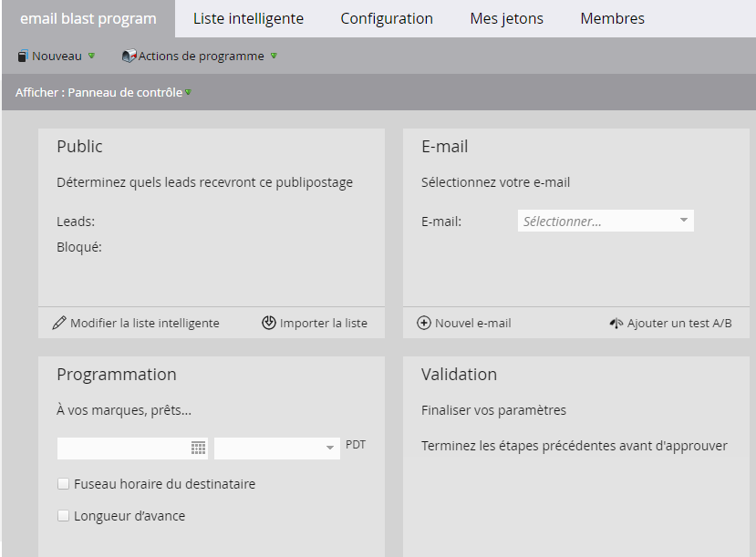This screenshot has width=756, height=557.
Task: Click the Nouveau program icon
Action: (x=23, y=57)
